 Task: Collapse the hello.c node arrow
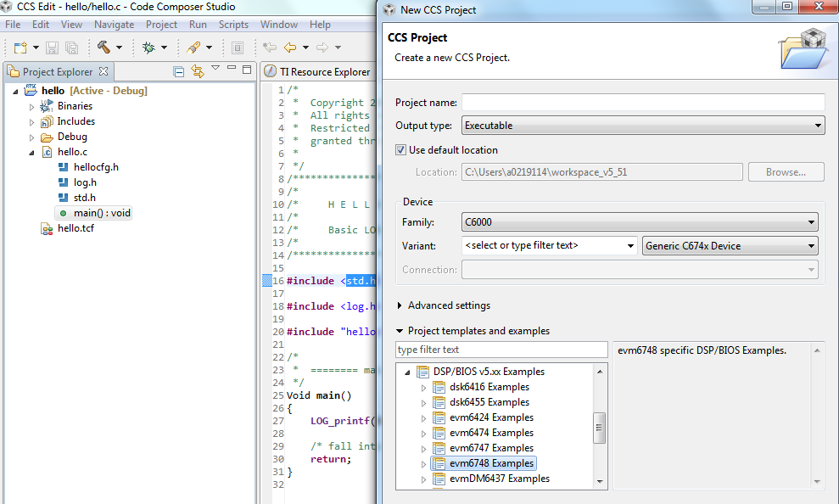(31, 153)
